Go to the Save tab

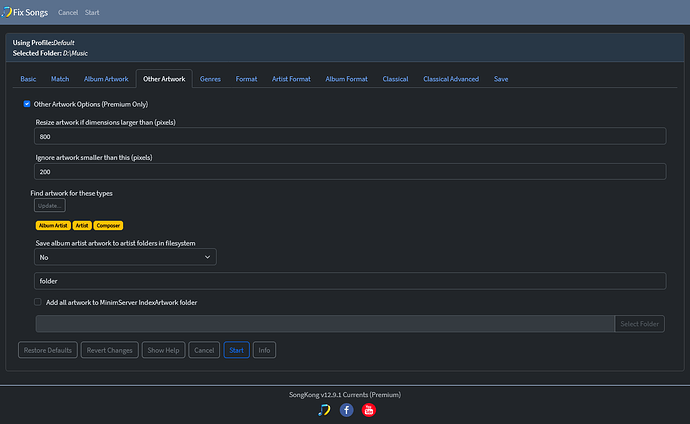pos(501,79)
